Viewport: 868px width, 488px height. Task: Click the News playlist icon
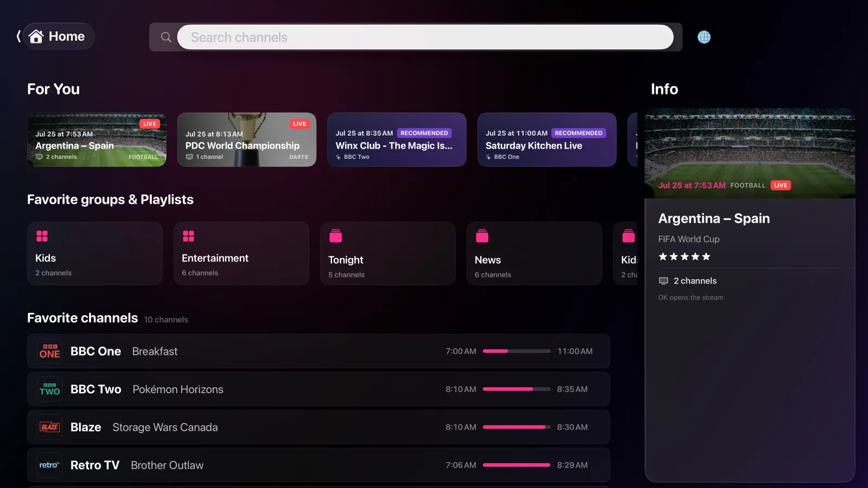(x=482, y=236)
